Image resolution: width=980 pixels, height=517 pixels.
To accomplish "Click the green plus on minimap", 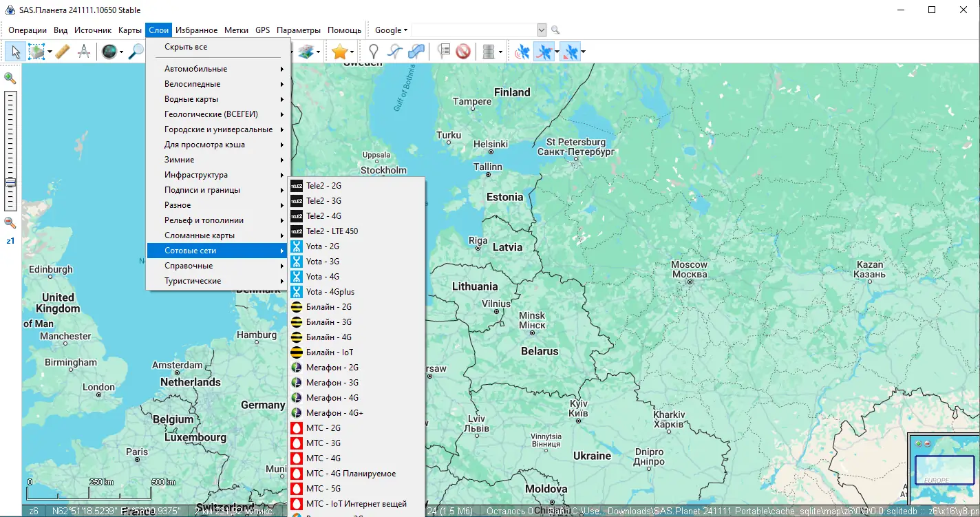I will point(918,443).
